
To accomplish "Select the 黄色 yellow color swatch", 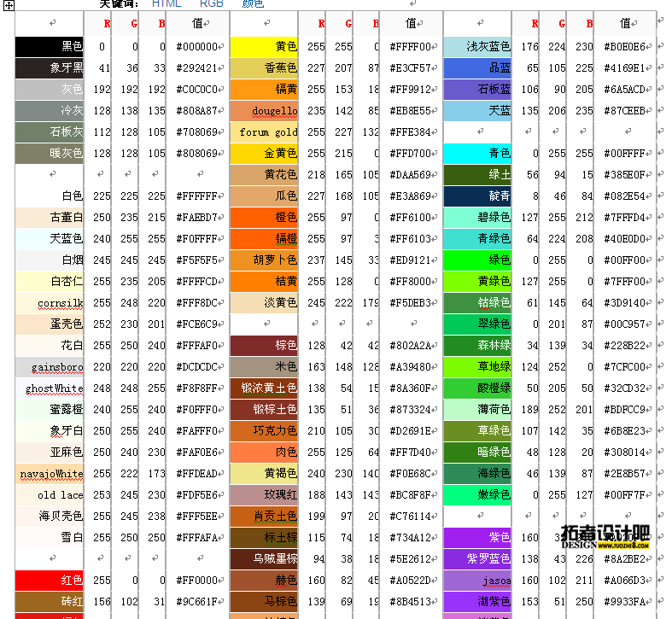I will (264, 47).
